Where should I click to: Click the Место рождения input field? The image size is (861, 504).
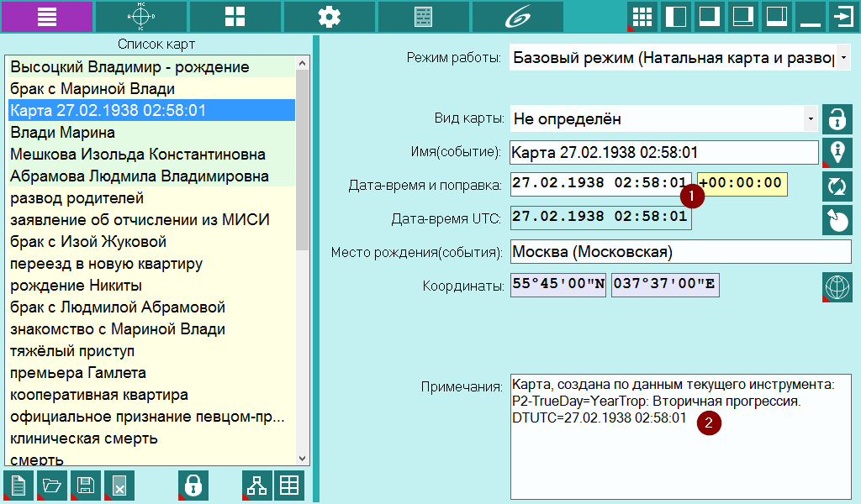tap(680, 252)
